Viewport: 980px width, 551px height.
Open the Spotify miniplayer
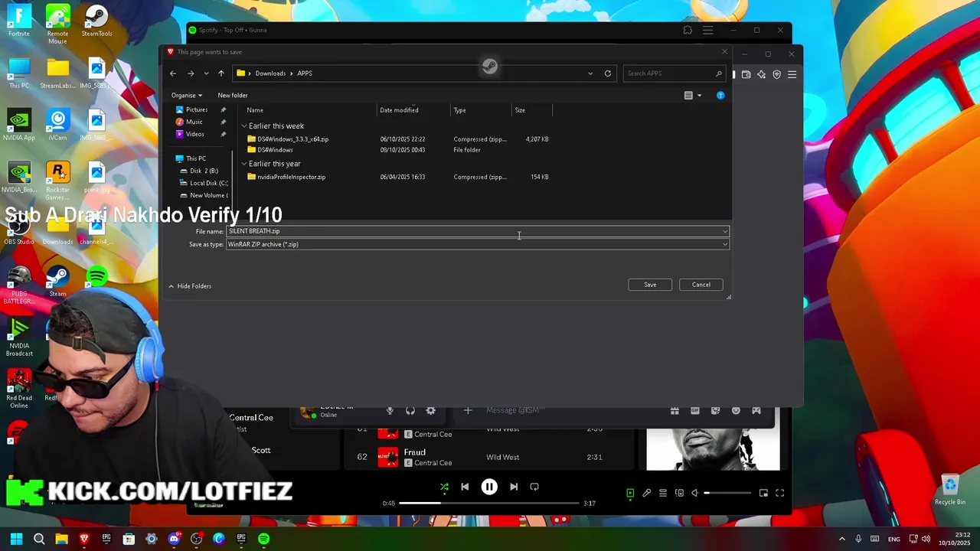pyautogui.click(x=763, y=494)
